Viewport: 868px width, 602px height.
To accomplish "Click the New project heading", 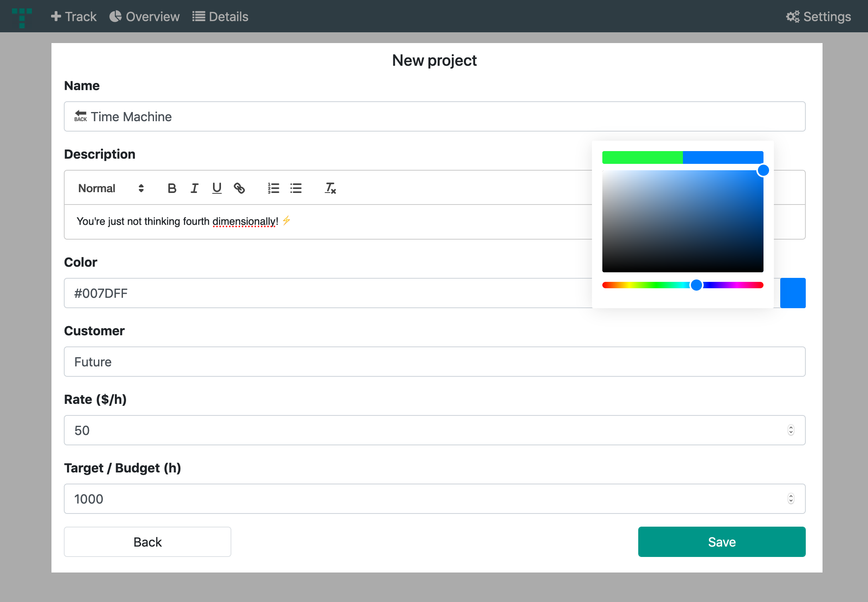I will coord(434,61).
